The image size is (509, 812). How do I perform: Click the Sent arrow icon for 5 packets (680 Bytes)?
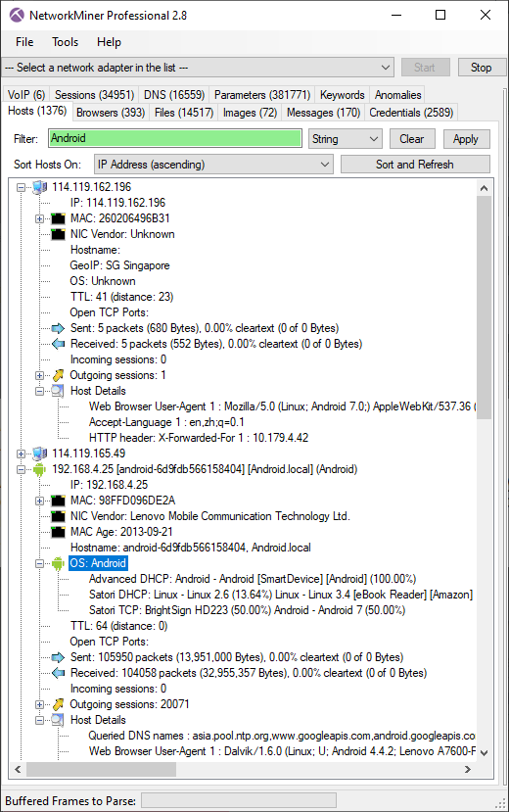pyautogui.click(x=59, y=328)
